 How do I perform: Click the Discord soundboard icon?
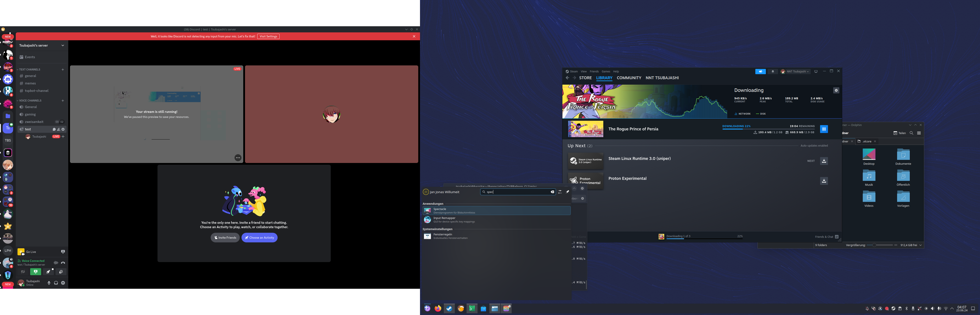(x=61, y=272)
